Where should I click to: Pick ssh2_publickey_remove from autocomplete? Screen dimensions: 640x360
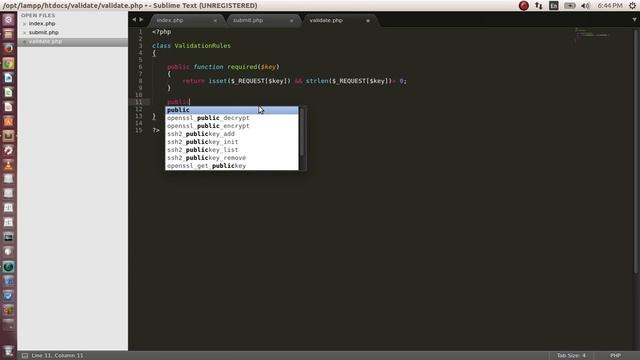pos(232,158)
